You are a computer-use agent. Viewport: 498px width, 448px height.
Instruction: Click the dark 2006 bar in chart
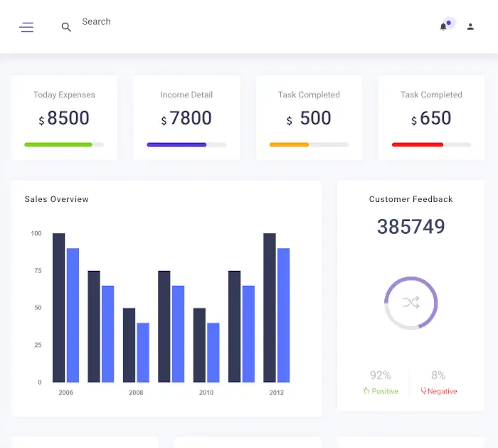coord(59,308)
